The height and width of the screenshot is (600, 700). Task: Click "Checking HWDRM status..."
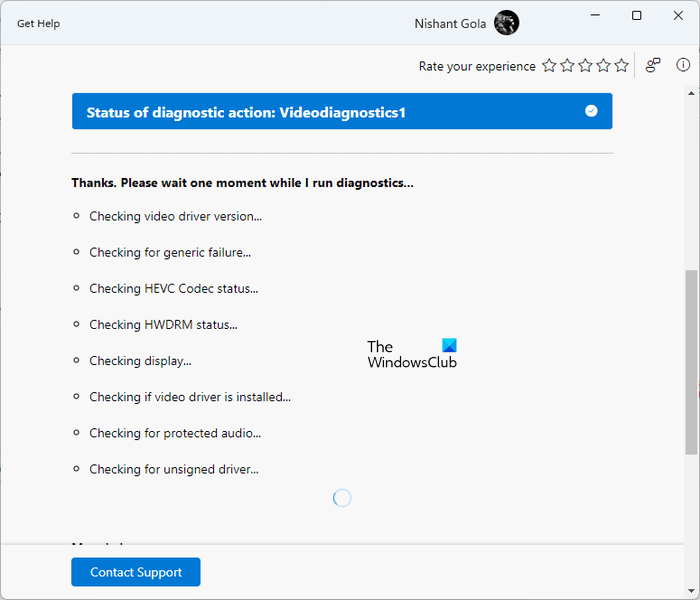coord(163,325)
